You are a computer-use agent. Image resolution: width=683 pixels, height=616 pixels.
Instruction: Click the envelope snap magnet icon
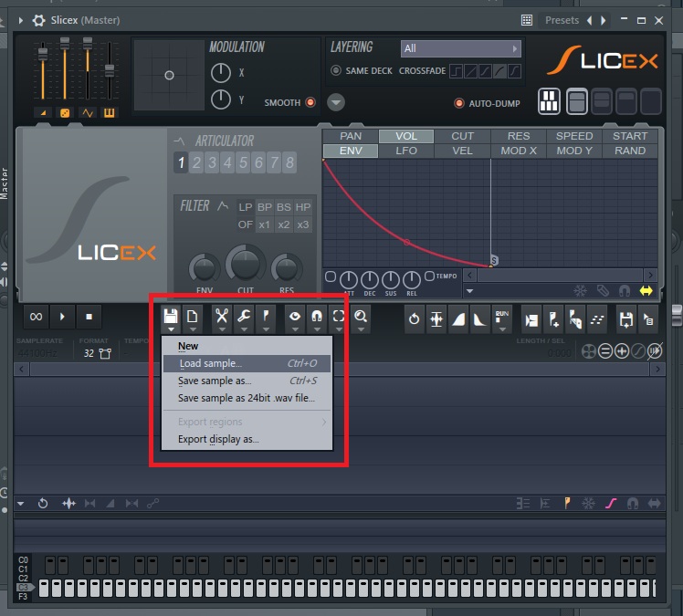(x=625, y=291)
